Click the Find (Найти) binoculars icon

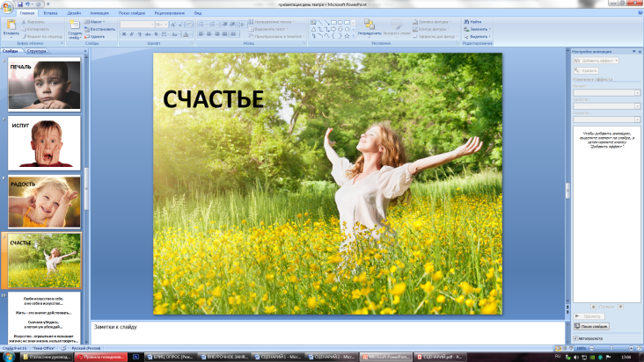pos(465,21)
